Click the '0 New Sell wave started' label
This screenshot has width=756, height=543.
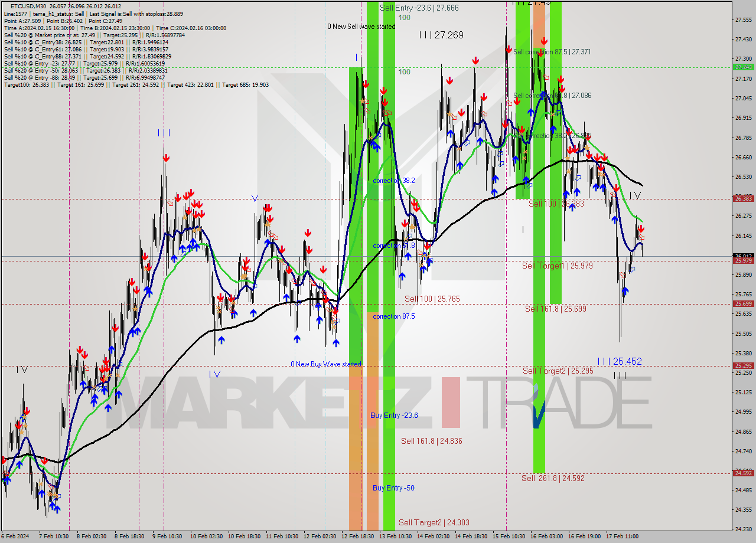point(361,27)
